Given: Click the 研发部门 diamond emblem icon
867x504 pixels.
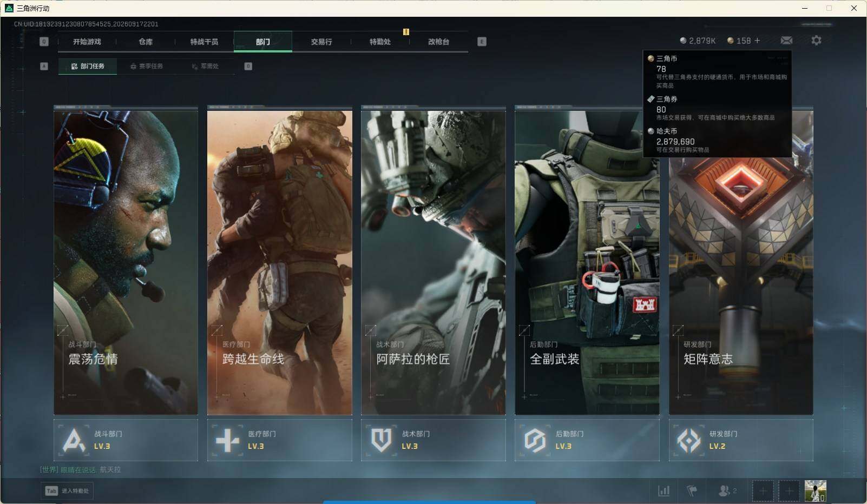Looking at the screenshot, I should coord(688,440).
